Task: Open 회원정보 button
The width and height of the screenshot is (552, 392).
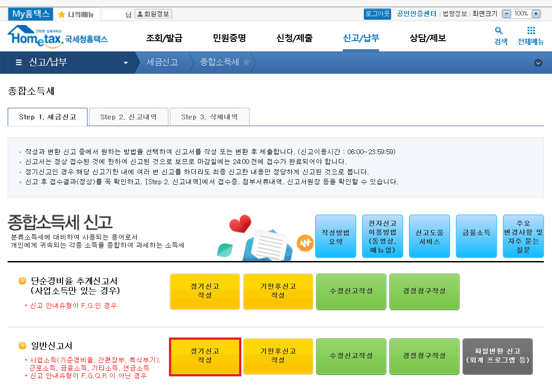Action: [x=153, y=14]
